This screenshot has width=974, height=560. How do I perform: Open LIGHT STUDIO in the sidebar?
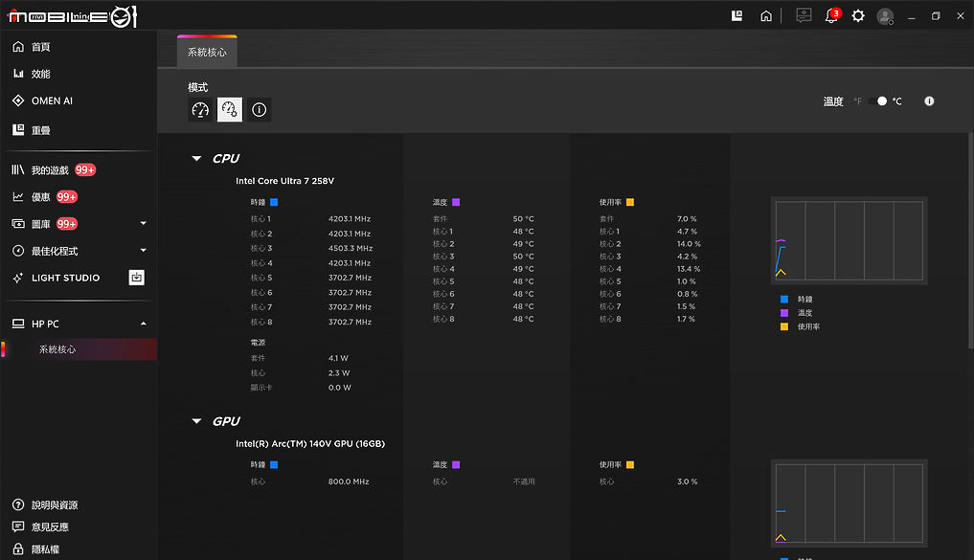point(64,278)
